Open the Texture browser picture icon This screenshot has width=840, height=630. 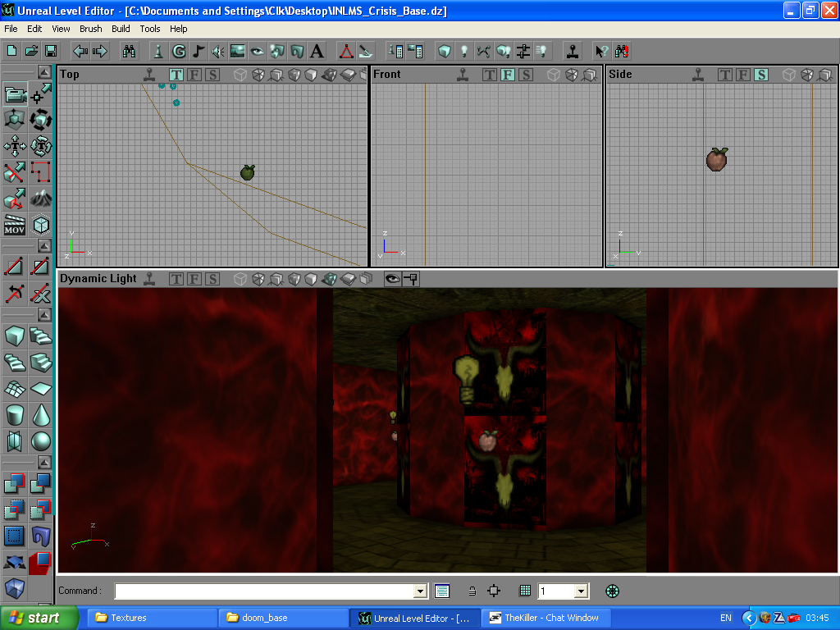click(x=238, y=51)
